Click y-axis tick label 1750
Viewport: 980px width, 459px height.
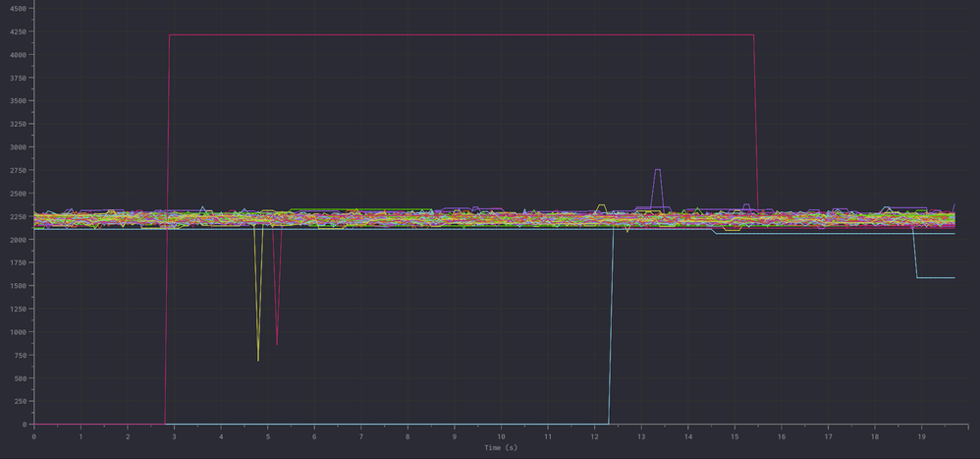(x=18, y=263)
